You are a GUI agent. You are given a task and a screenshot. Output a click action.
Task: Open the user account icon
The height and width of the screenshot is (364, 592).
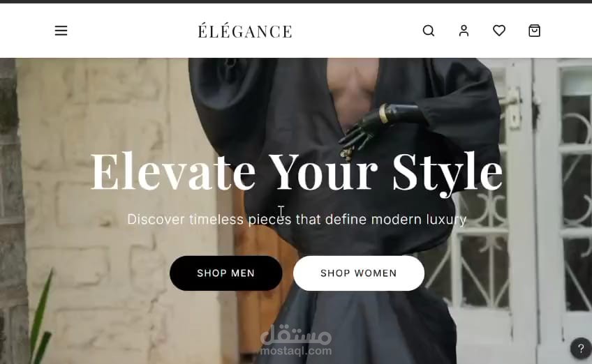coord(464,31)
